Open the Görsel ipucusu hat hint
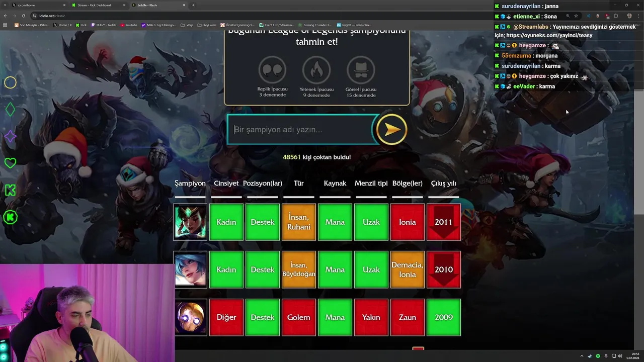The height and width of the screenshot is (362, 644). pyautogui.click(x=361, y=70)
